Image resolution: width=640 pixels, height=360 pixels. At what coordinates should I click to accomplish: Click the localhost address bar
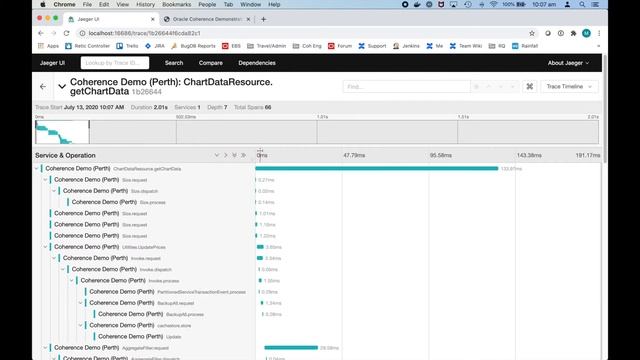pyautogui.click(x=302, y=33)
